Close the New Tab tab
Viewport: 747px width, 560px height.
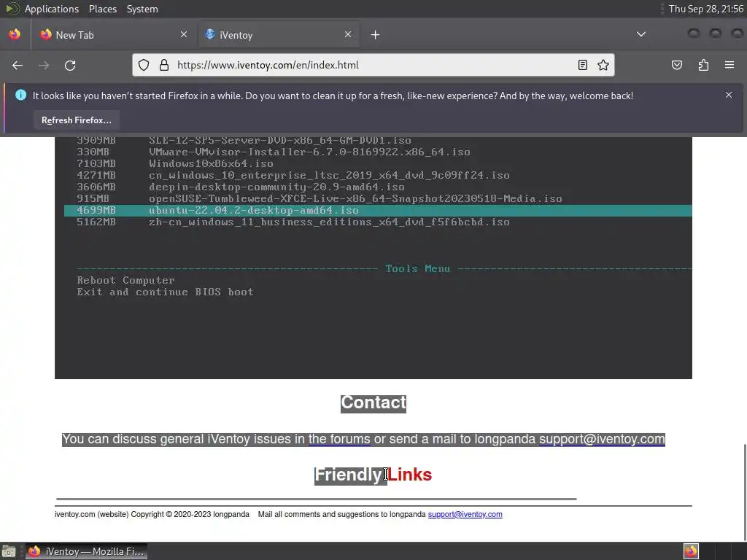(184, 34)
